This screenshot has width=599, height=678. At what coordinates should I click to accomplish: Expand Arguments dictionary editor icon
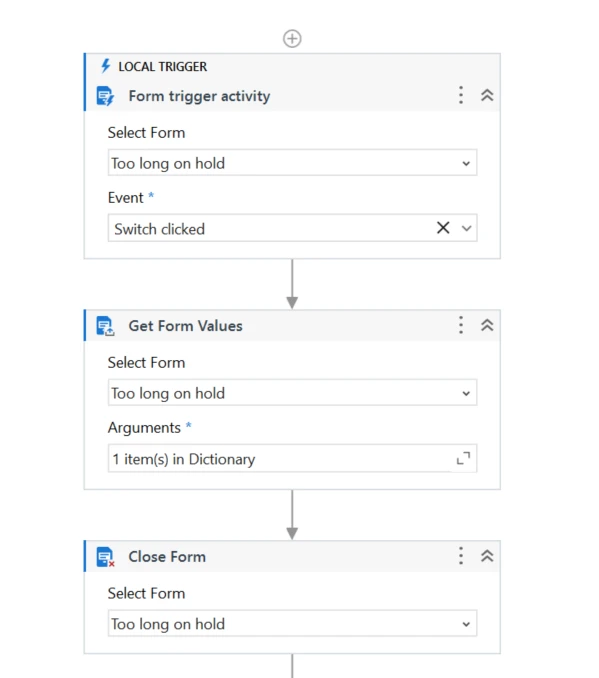(x=463, y=458)
